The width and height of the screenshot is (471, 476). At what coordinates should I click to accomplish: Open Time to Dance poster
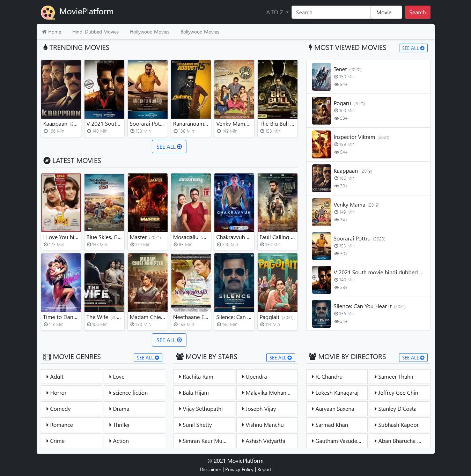[61, 283]
